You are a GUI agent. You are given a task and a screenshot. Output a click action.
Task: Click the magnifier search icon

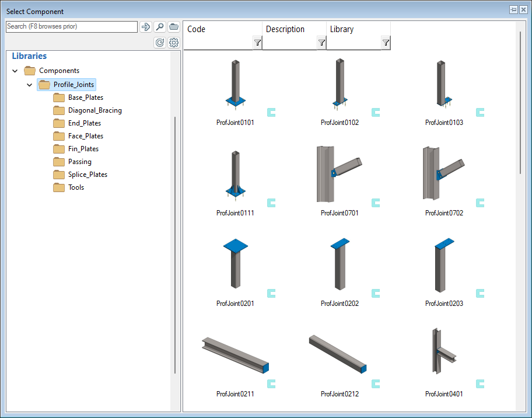pos(160,27)
